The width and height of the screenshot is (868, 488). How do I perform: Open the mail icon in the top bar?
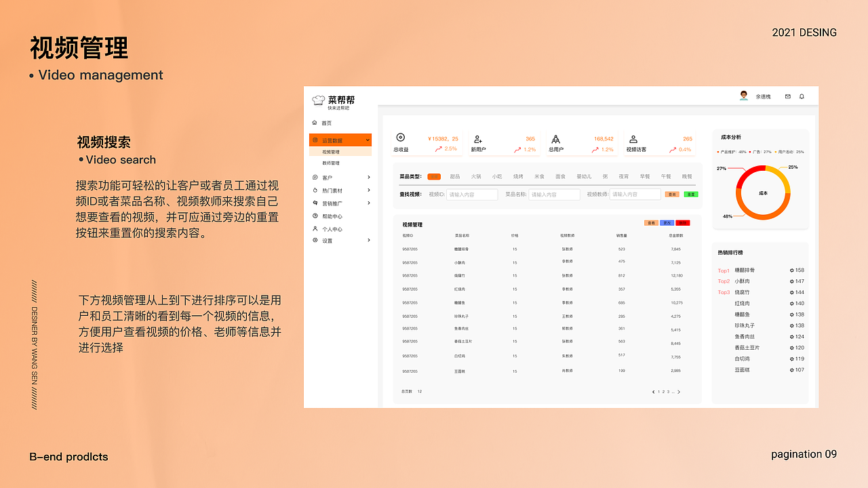tap(787, 96)
